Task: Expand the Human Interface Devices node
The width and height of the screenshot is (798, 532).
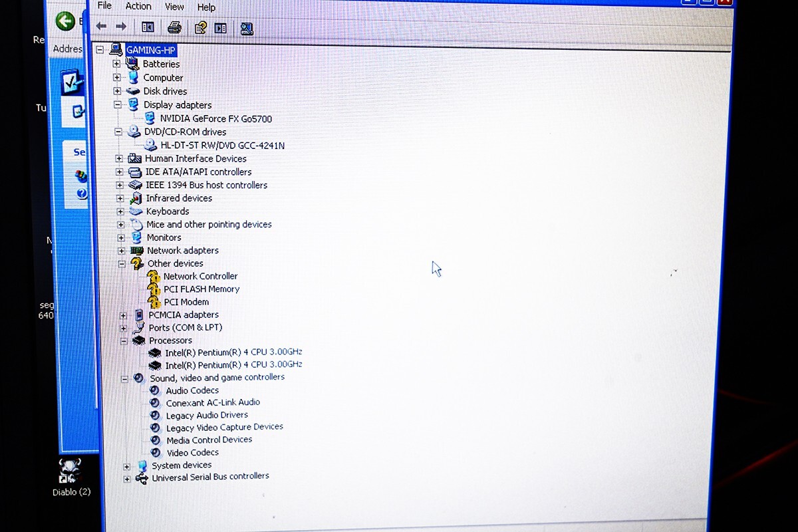Action: pyautogui.click(x=119, y=158)
